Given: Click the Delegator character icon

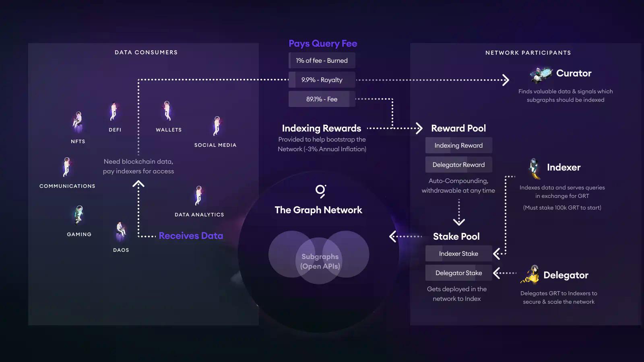Looking at the screenshot, I should [x=530, y=275].
